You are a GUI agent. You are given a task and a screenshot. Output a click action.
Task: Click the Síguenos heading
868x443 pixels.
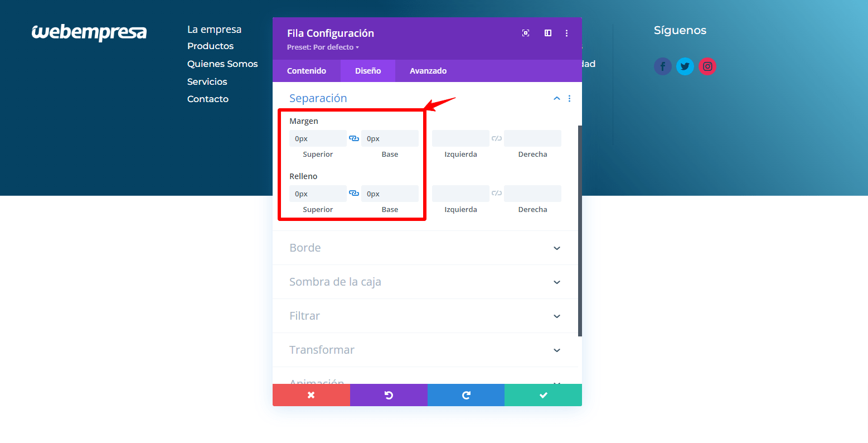coord(680,30)
